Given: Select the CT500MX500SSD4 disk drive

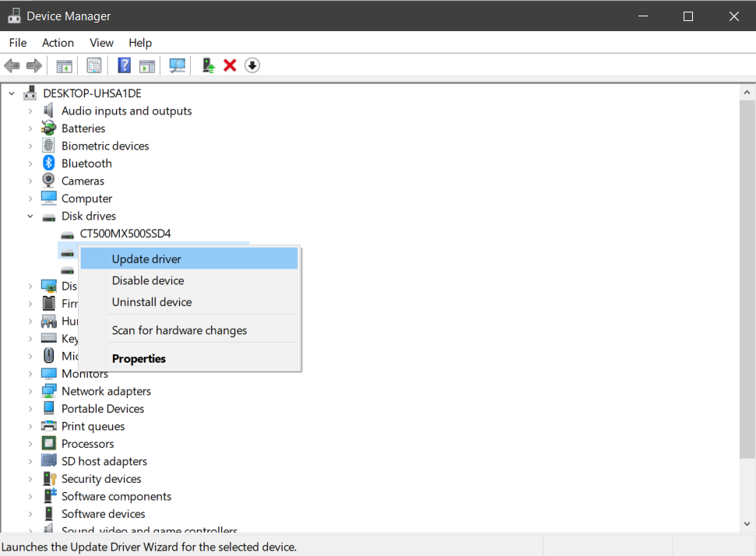Looking at the screenshot, I should (125, 234).
